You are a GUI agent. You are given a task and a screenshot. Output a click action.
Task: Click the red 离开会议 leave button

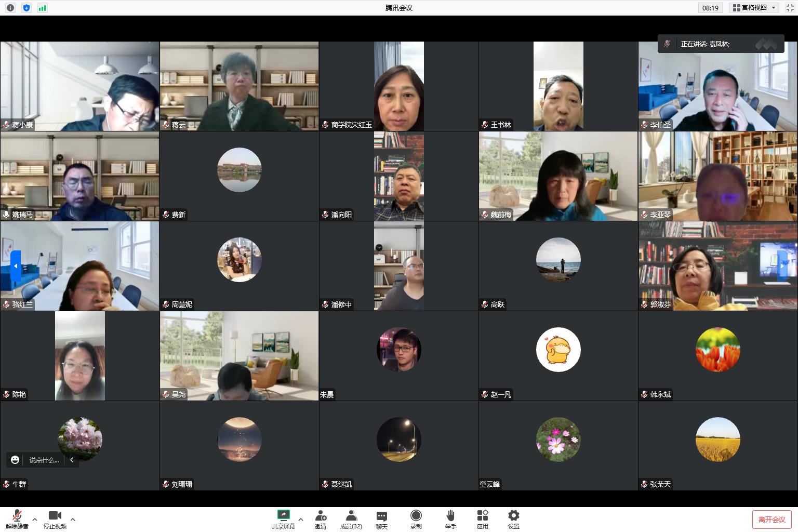point(772,520)
